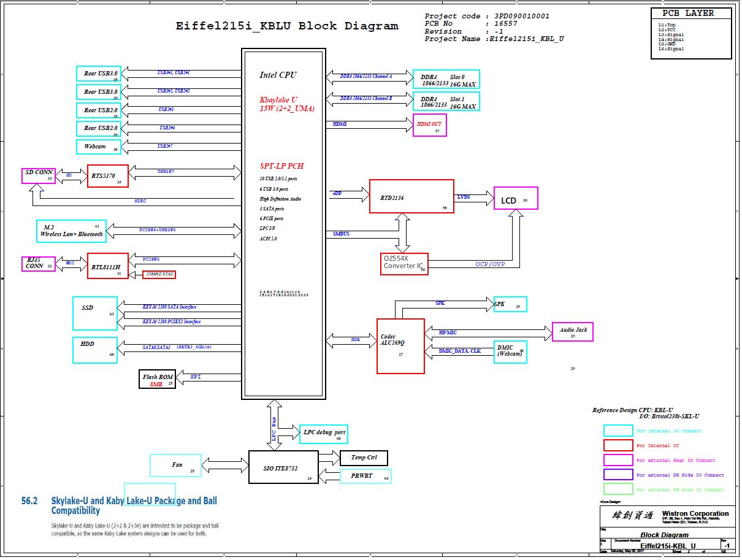Screen dimensions: 742x560
Task: Click the Audio Jack block
Action: pyautogui.click(x=573, y=332)
